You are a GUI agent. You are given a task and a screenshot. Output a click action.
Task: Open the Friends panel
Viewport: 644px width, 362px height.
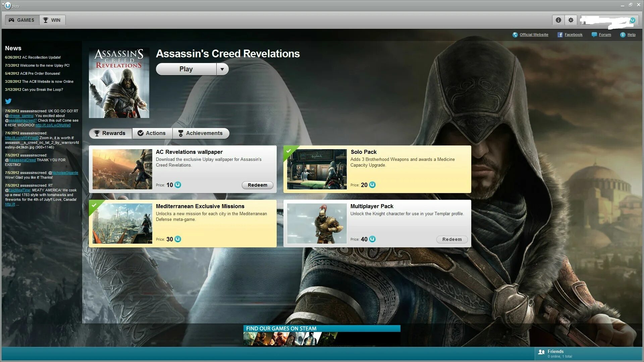coord(589,354)
